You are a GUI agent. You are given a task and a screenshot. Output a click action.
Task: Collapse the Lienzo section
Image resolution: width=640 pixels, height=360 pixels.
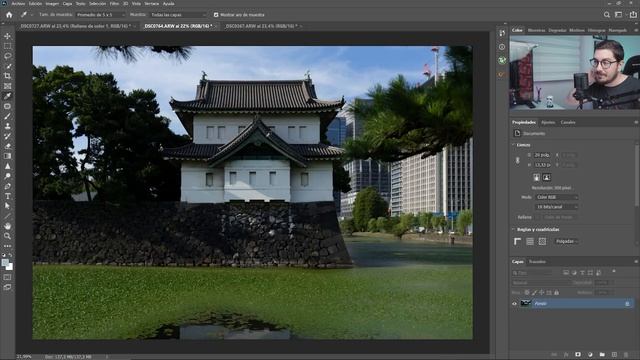[x=513, y=145]
